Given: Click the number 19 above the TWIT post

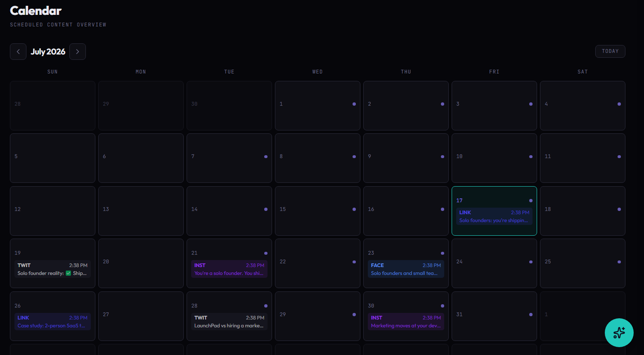Looking at the screenshot, I should 17,253.
